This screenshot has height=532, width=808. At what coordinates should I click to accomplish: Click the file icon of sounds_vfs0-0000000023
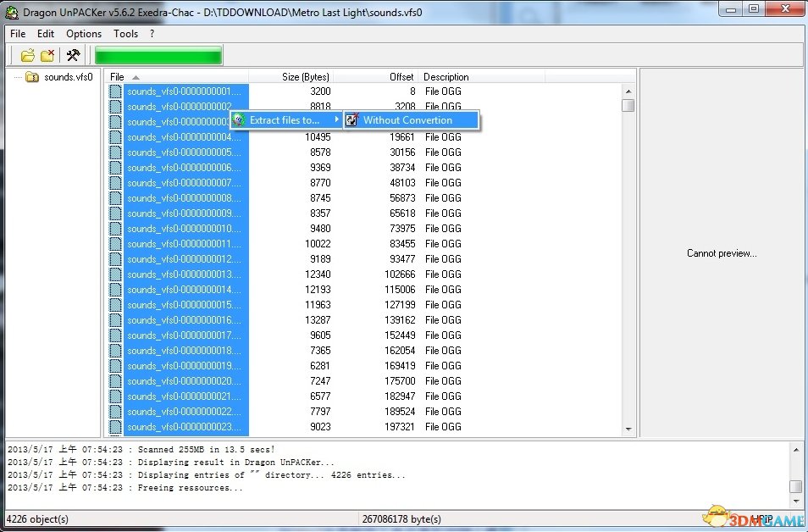(115, 427)
